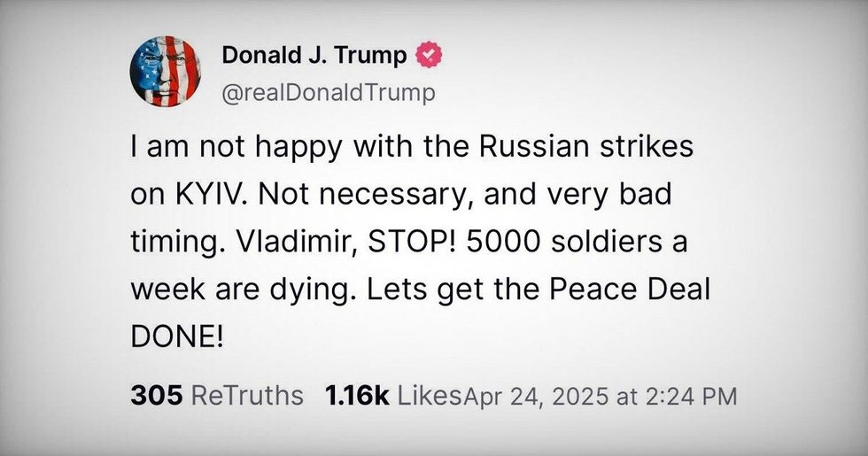Screen dimensions: 868x456
Task: Click the word DONE! ending the post
Action: 176,337
